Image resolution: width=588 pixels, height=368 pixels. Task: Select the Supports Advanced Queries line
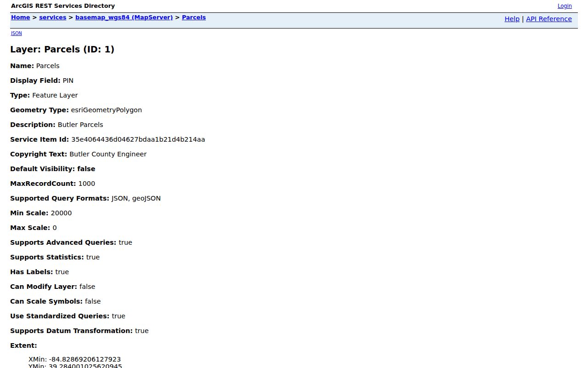71,242
